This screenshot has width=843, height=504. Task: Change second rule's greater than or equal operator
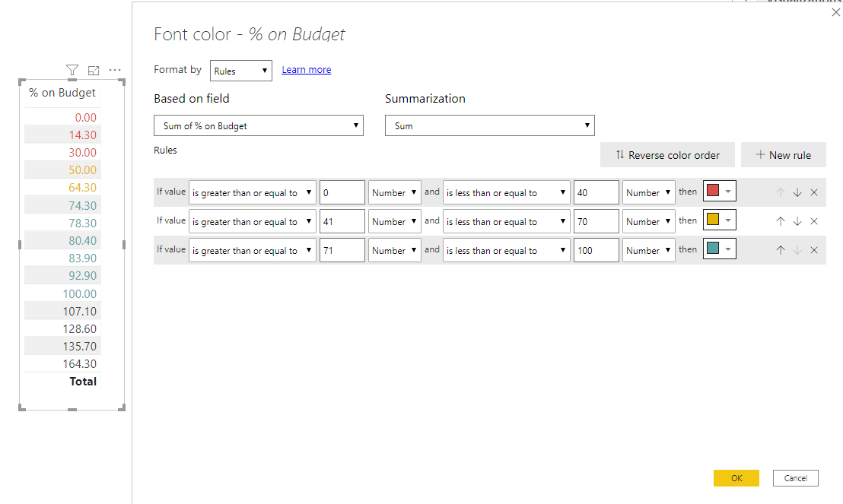click(x=252, y=221)
